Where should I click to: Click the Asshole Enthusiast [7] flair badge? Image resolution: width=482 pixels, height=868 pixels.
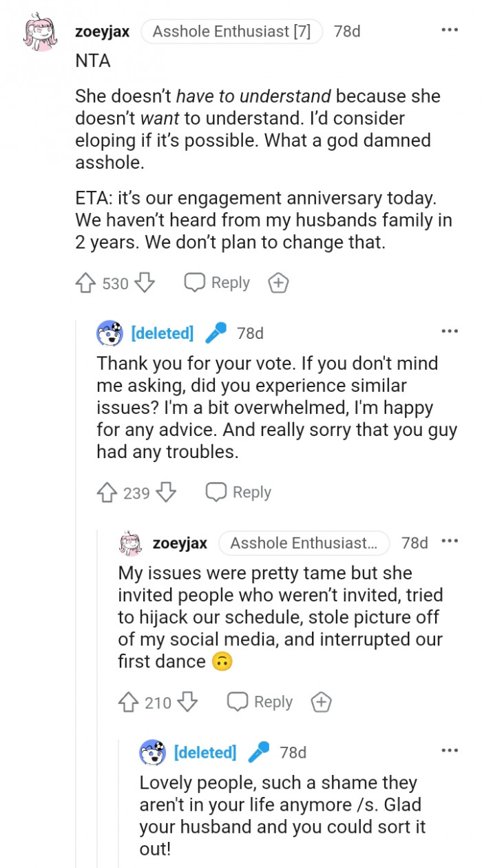point(231,32)
